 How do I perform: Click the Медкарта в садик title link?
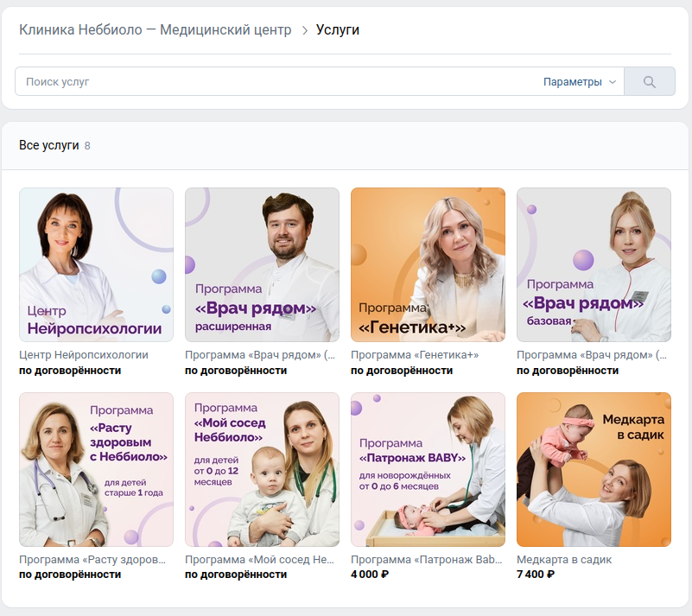click(x=564, y=560)
